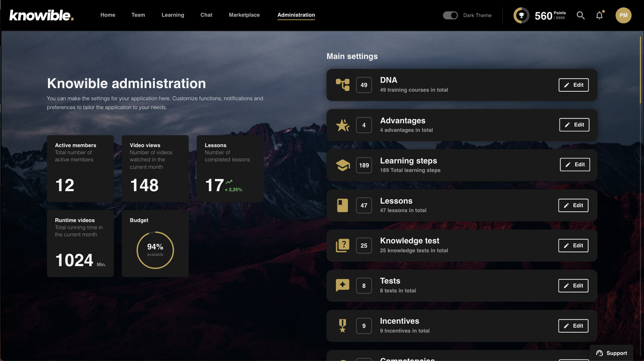Click the trophy points icon

(x=521, y=15)
